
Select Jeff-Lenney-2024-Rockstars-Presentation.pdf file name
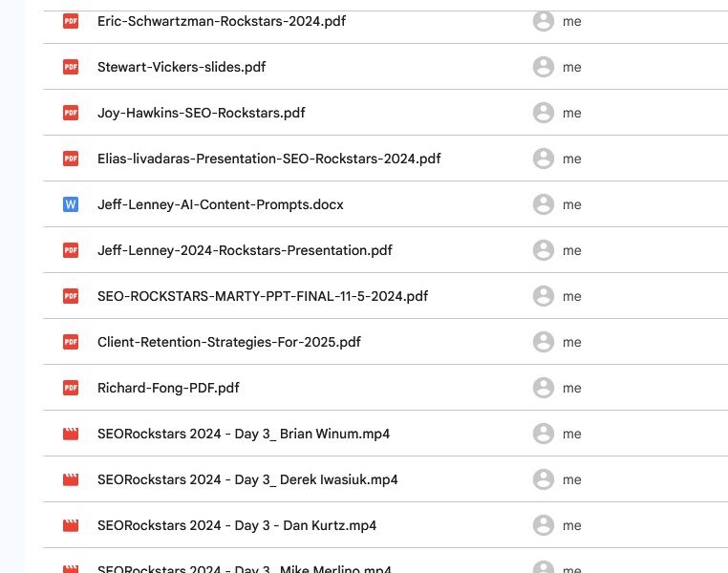(x=245, y=250)
